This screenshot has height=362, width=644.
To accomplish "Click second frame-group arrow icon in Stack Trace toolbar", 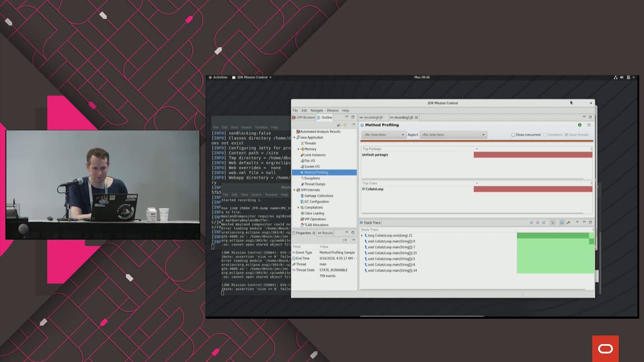I will 538,223.
